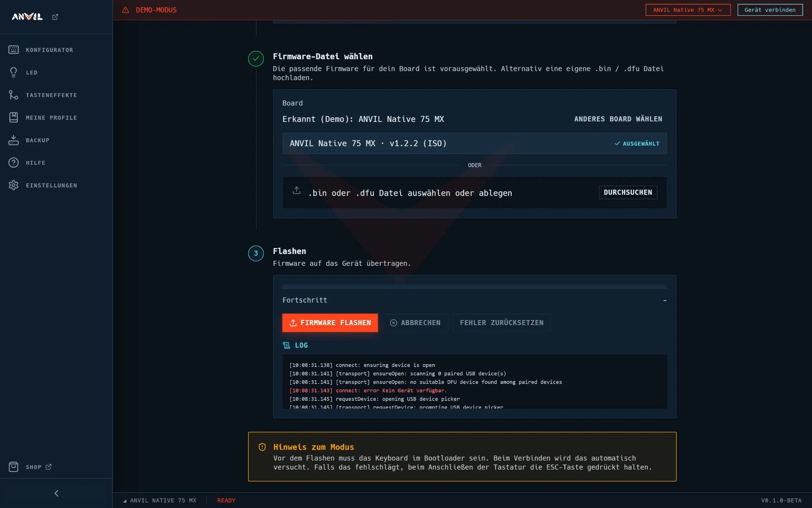The width and height of the screenshot is (812, 508).
Task: Click the LOG scroll icon
Action: (286, 345)
